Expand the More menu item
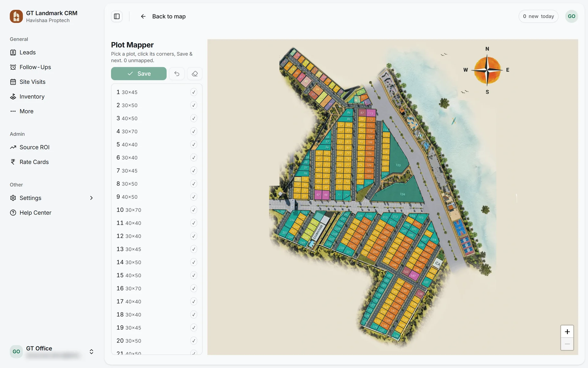Viewport: 588px width, 368px height. coord(26,111)
